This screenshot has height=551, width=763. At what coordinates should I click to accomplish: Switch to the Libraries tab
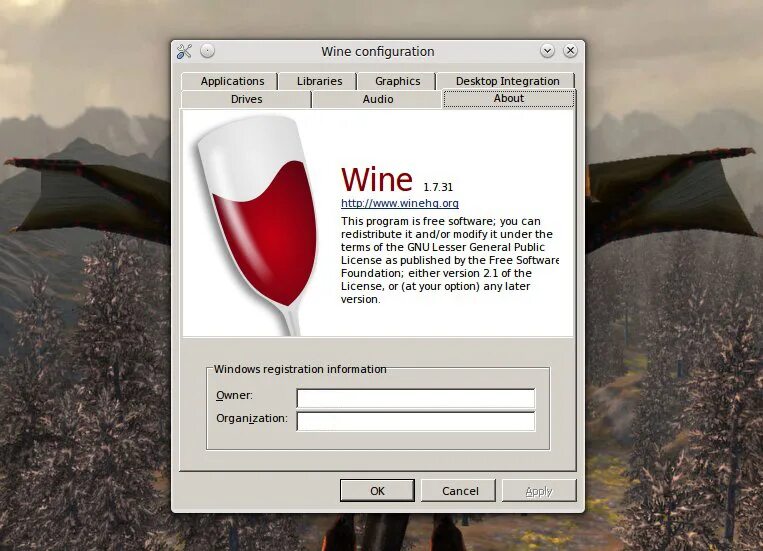pos(319,81)
